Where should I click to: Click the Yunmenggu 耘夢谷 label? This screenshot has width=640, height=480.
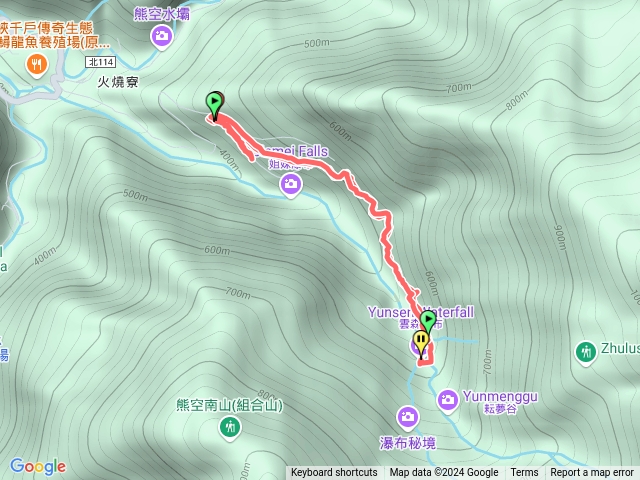coord(500,402)
